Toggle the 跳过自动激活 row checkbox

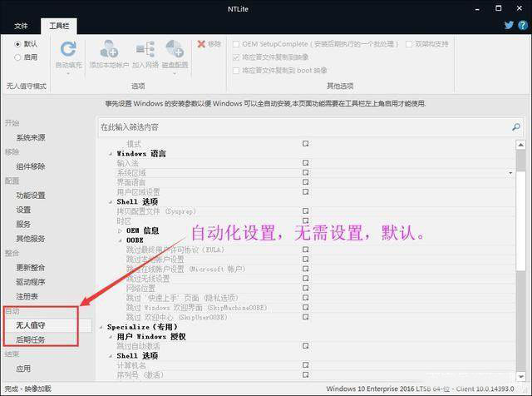pos(306,346)
